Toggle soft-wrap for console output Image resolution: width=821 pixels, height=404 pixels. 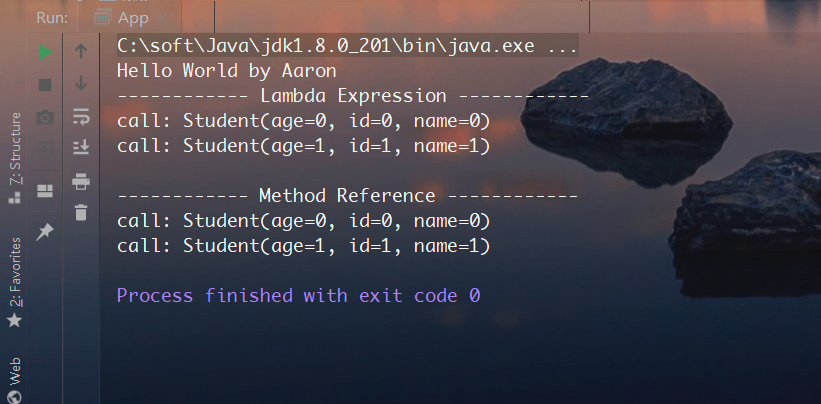81,116
